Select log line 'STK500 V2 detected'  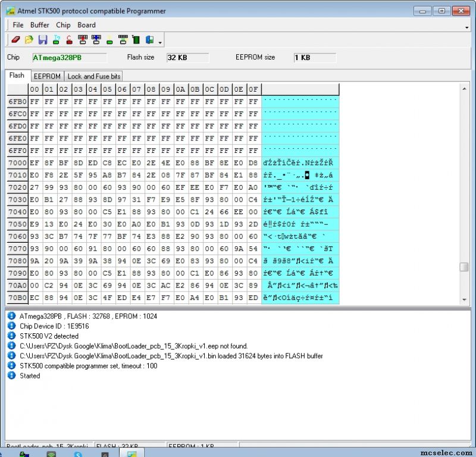[49, 336]
